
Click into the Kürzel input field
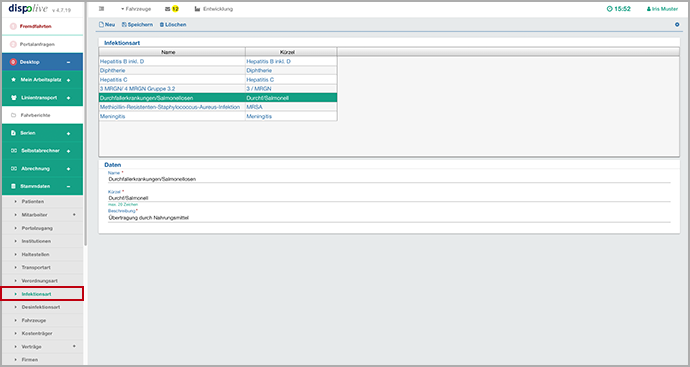[x=389, y=198]
